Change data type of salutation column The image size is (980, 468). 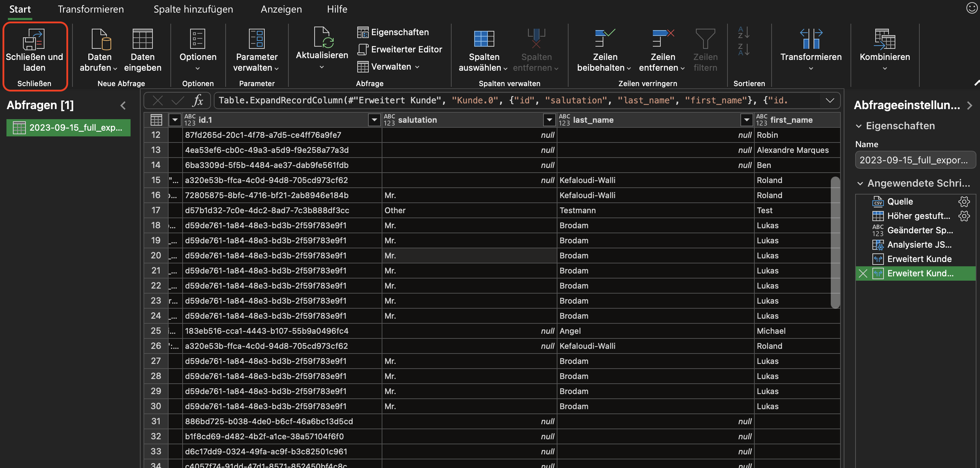(389, 120)
